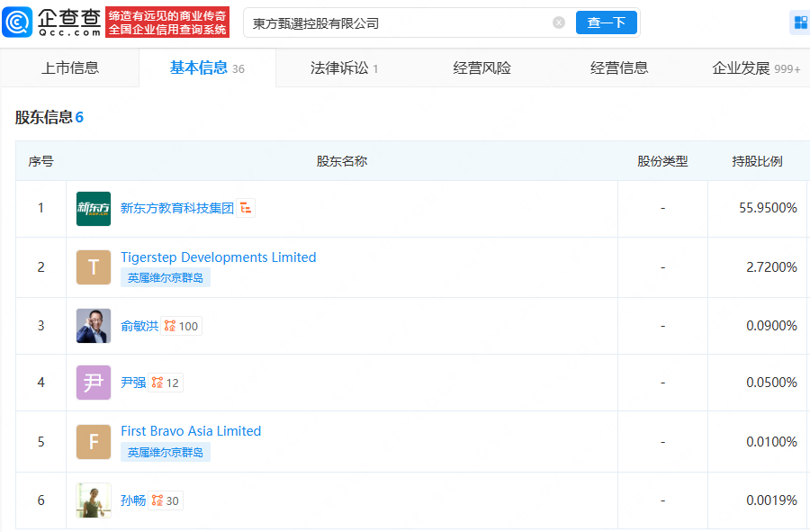810x532 pixels.
Task: Clear the search box with X icon
Action: point(559,23)
